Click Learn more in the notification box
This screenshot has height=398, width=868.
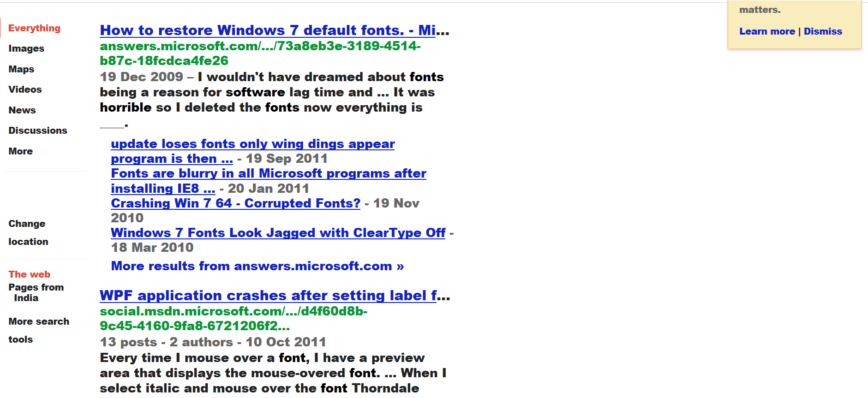click(767, 31)
